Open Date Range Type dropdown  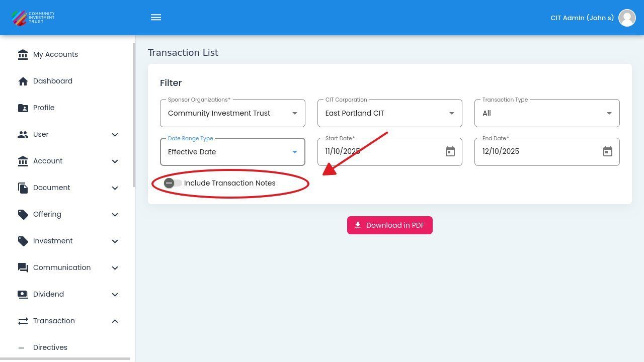click(x=232, y=152)
